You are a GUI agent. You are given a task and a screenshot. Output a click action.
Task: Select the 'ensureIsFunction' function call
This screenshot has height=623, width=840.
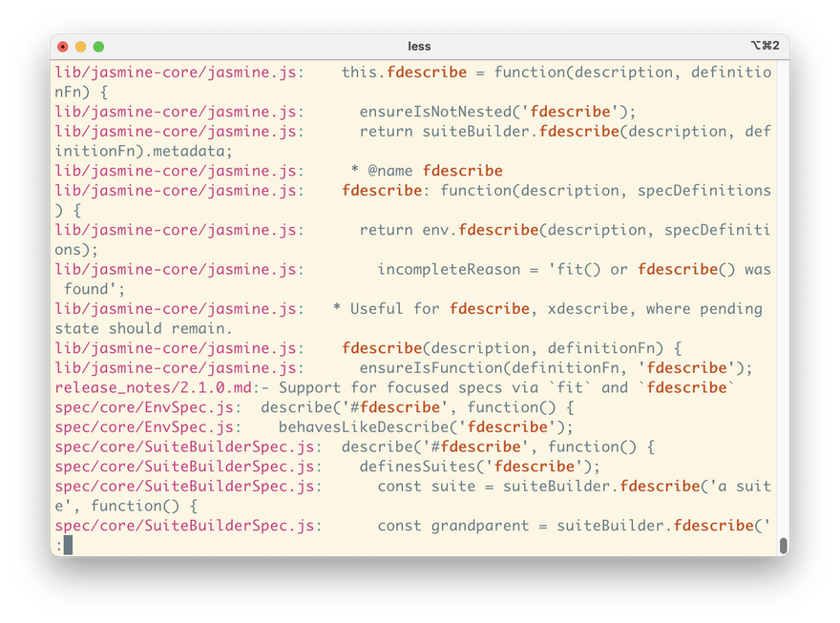(x=430, y=368)
